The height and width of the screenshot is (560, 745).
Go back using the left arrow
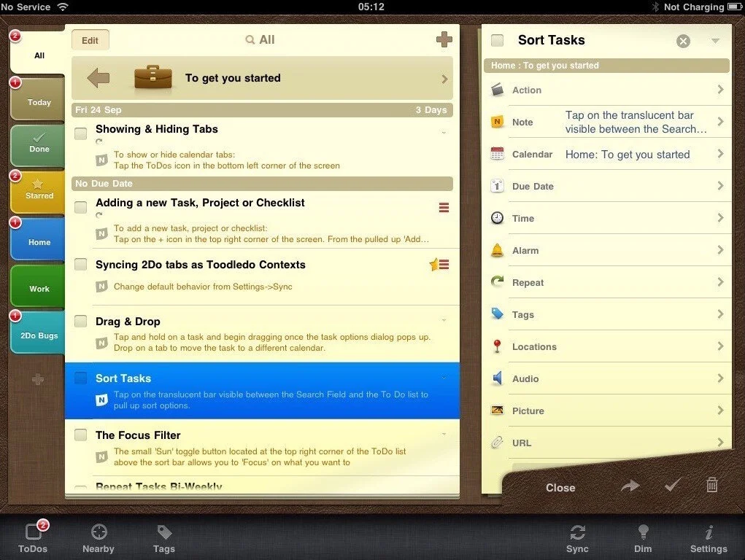point(99,78)
